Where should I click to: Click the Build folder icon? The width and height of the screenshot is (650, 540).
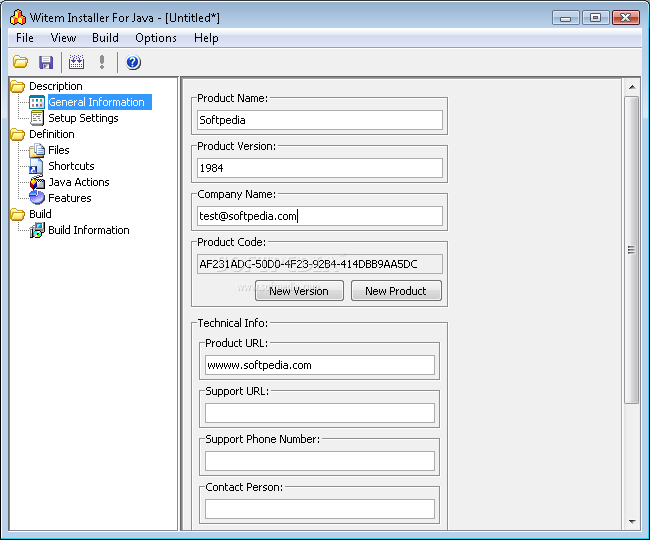[18, 214]
